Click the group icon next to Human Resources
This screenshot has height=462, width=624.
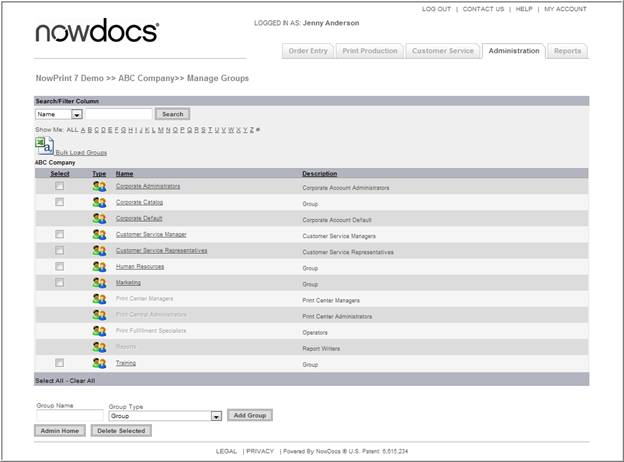pos(99,267)
